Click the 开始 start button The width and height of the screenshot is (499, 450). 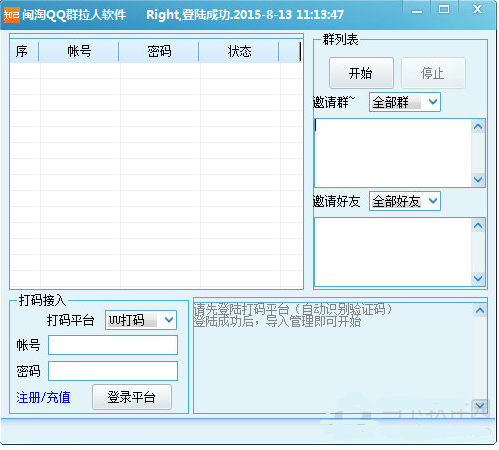click(361, 73)
